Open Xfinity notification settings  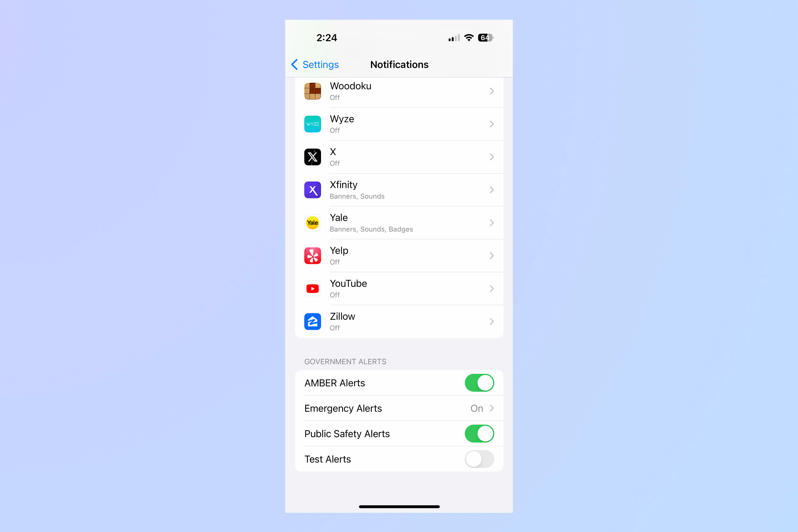(x=399, y=189)
